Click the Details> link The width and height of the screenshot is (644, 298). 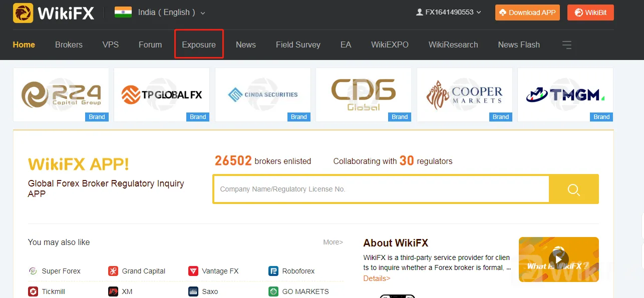click(x=377, y=278)
